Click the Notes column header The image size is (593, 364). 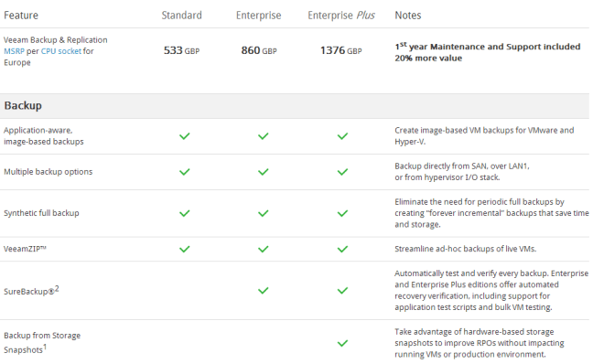408,16
